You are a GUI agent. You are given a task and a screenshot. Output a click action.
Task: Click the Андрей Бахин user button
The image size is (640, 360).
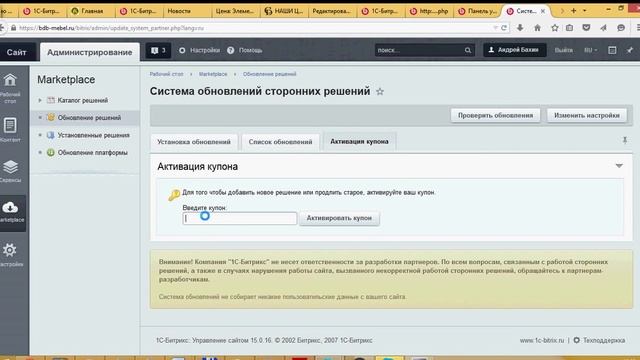[514, 50]
